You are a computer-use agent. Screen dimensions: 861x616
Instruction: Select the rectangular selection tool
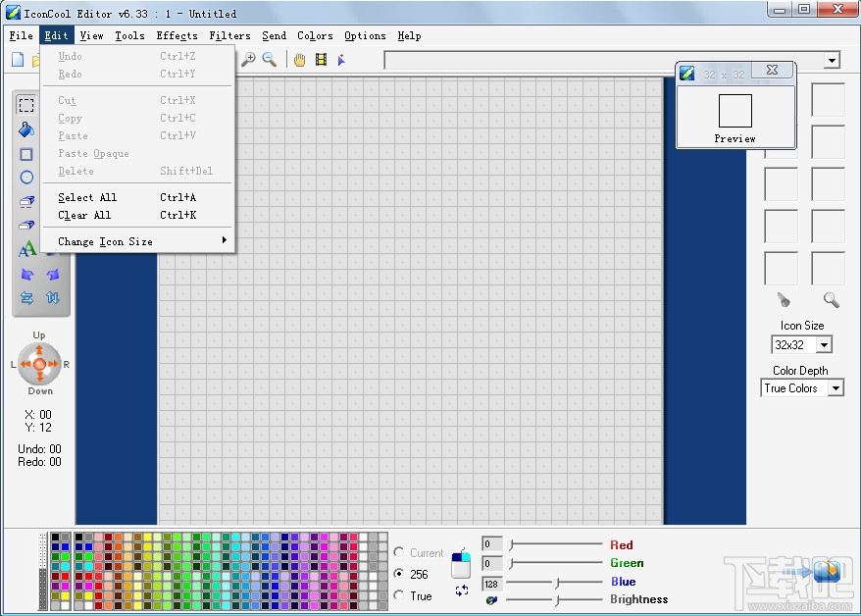pos(25,104)
